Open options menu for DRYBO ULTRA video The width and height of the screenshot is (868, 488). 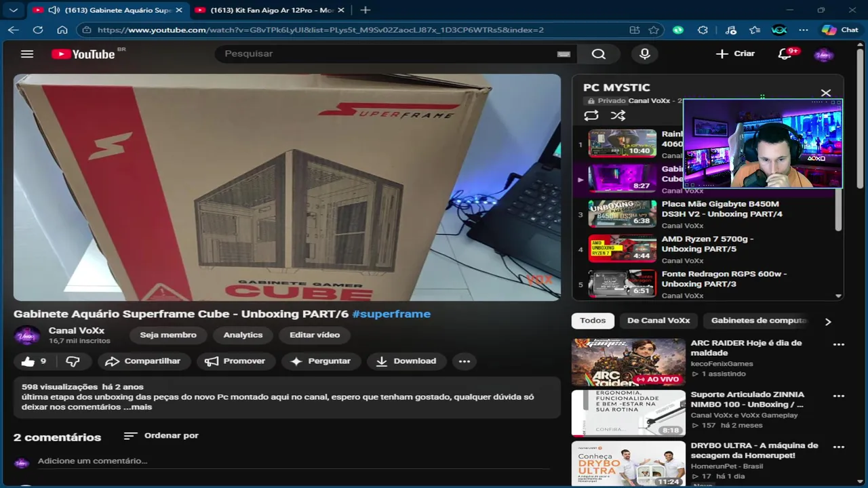click(839, 447)
